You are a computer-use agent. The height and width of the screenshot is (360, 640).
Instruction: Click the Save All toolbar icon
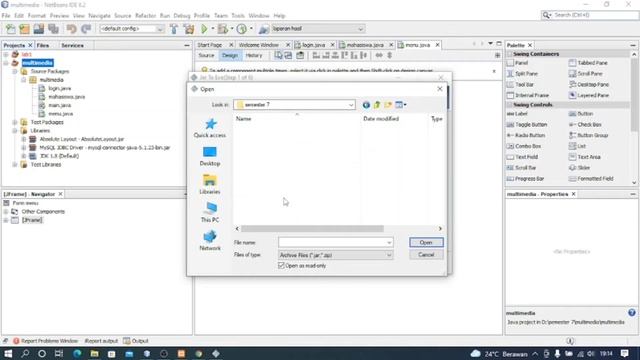click(x=53, y=29)
